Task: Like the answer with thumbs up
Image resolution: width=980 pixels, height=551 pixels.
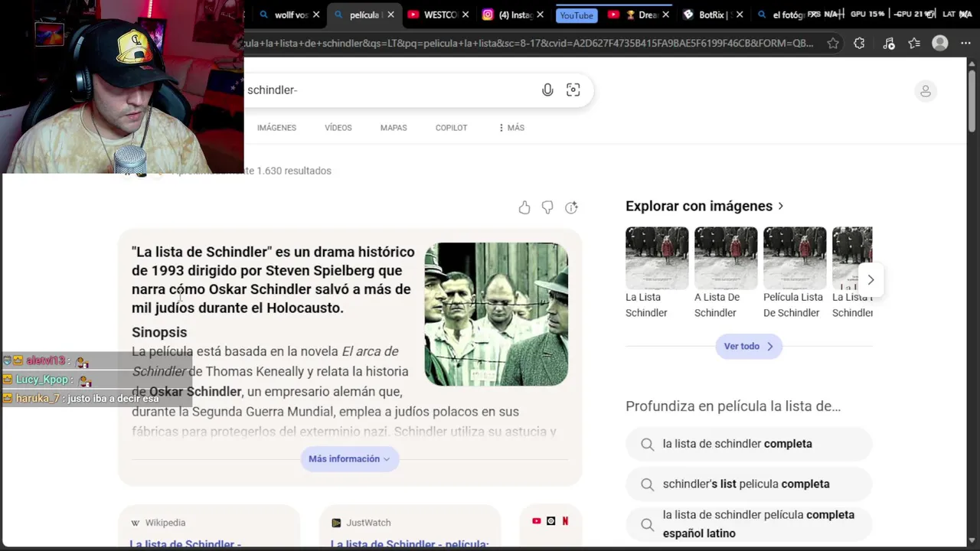Action: [524, 207]
